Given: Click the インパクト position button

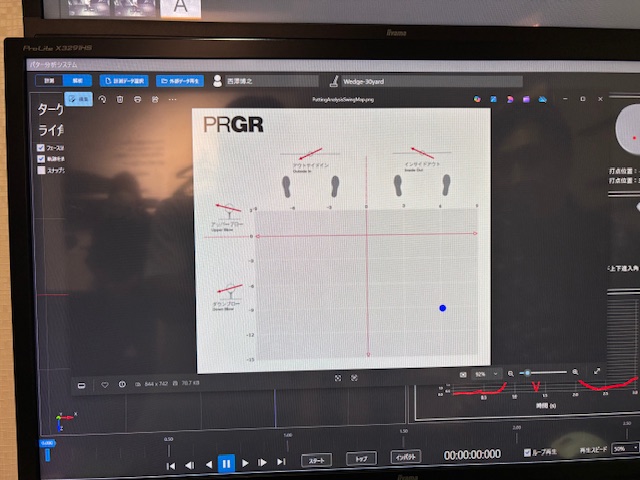Looking at the screenshot, I should tap(406, 457).
